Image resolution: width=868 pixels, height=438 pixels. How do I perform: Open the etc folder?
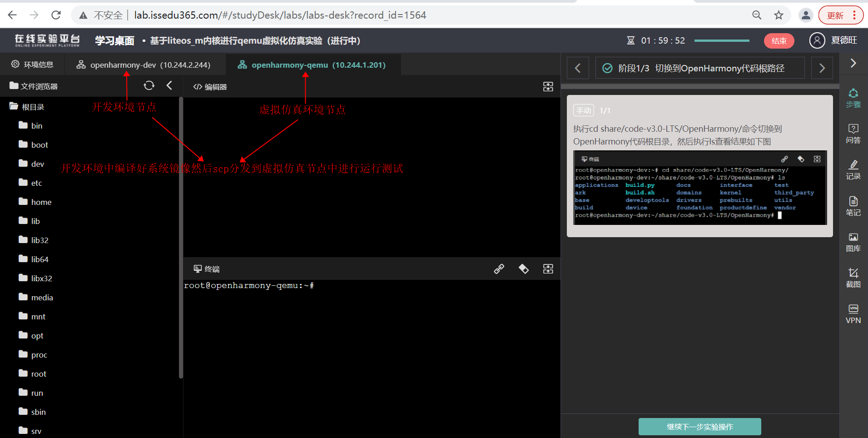(x=30, y=183)
